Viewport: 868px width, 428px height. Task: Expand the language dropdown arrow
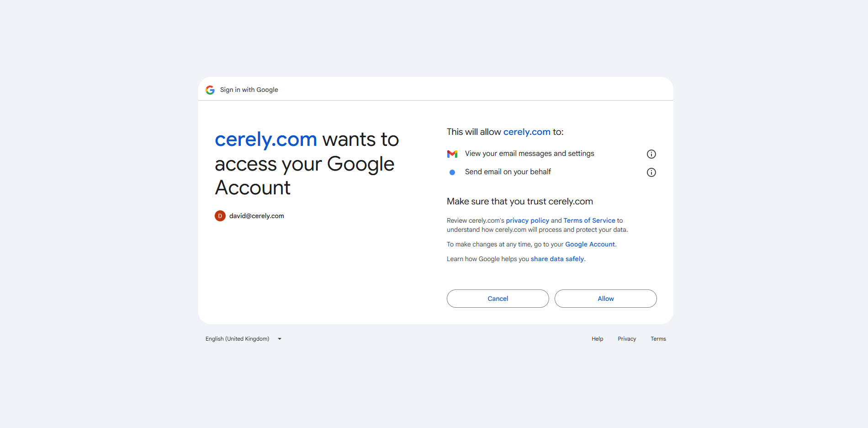[x=280, y=339]
